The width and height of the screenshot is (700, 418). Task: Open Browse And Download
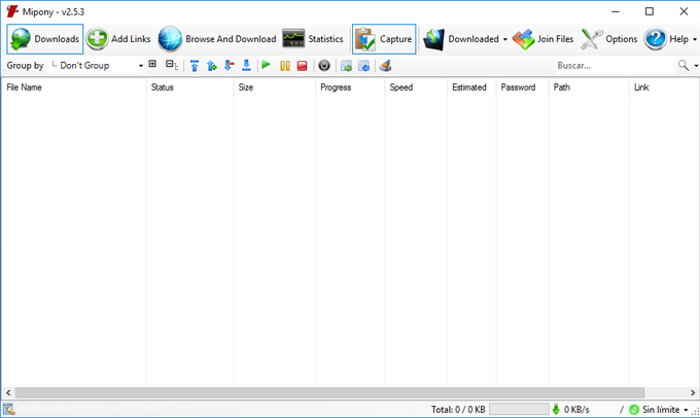pyautogui.click(x=217, y=39)
